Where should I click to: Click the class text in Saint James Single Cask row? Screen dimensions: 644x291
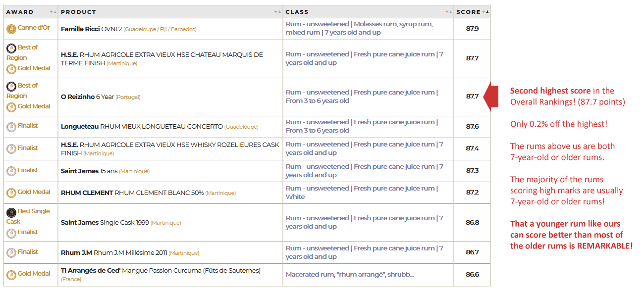click(x=365, y=222)
